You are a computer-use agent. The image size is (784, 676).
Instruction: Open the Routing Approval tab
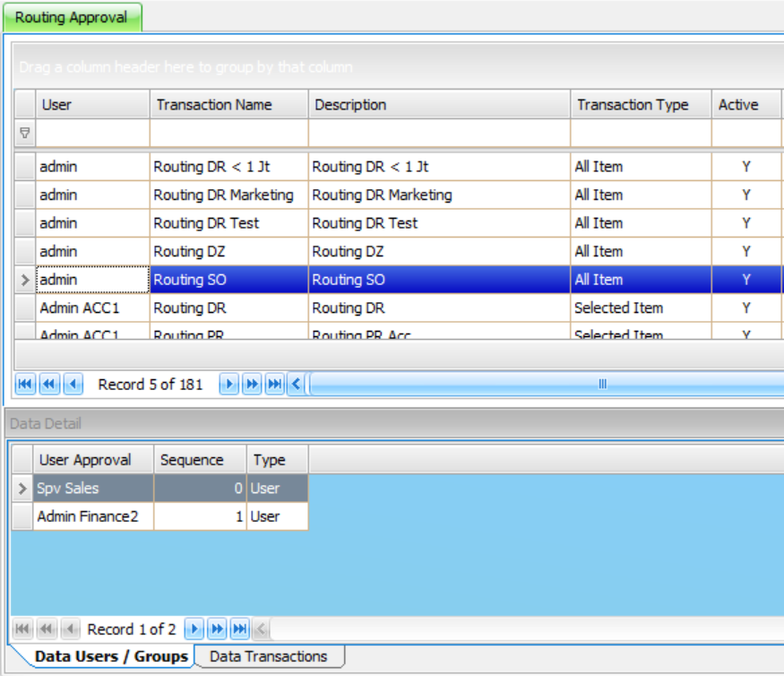pos(72,18)
